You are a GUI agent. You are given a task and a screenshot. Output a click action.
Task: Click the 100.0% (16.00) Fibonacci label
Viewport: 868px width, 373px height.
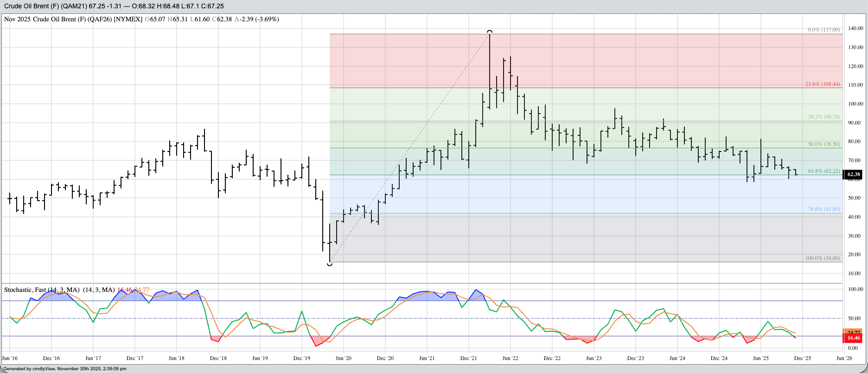pos(822,258)
